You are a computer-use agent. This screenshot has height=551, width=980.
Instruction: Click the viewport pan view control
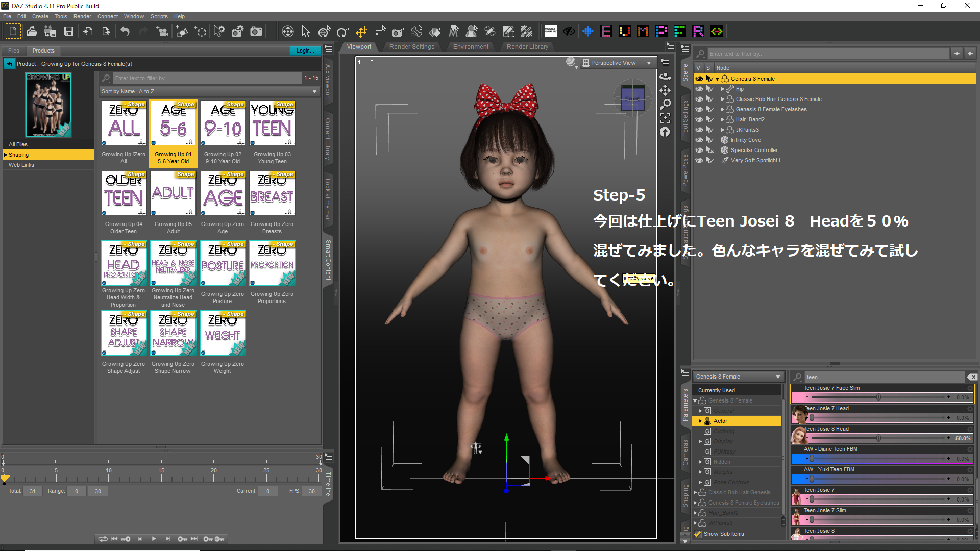pos(665,90)
